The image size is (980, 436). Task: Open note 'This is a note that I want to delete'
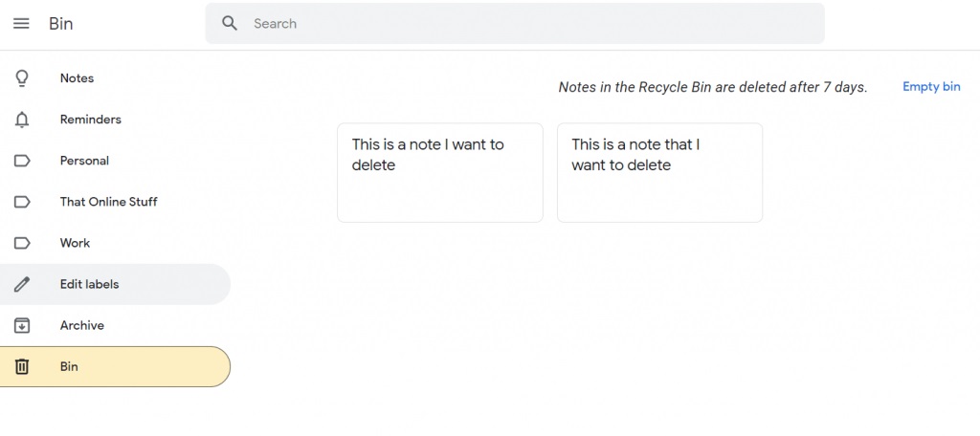(659, 172)
